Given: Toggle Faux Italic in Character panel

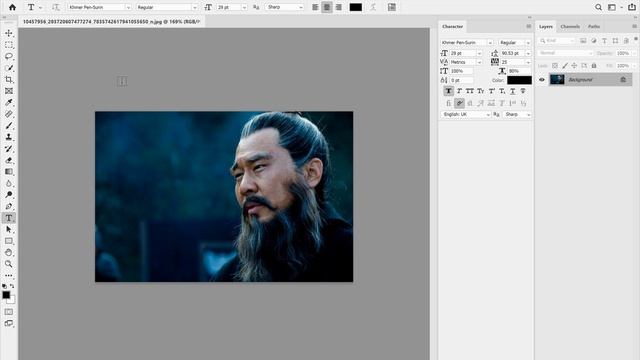Looking at the screenshot, I should [459, 91].
